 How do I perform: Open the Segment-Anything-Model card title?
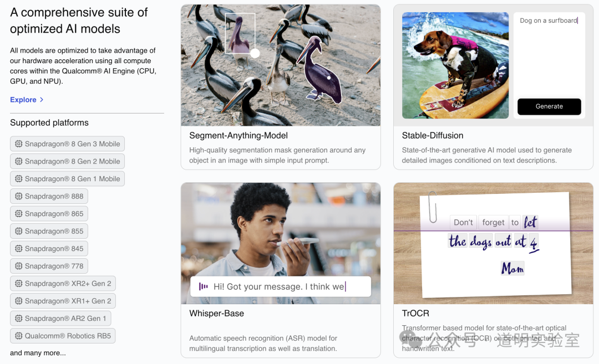(x=238, y=135)
